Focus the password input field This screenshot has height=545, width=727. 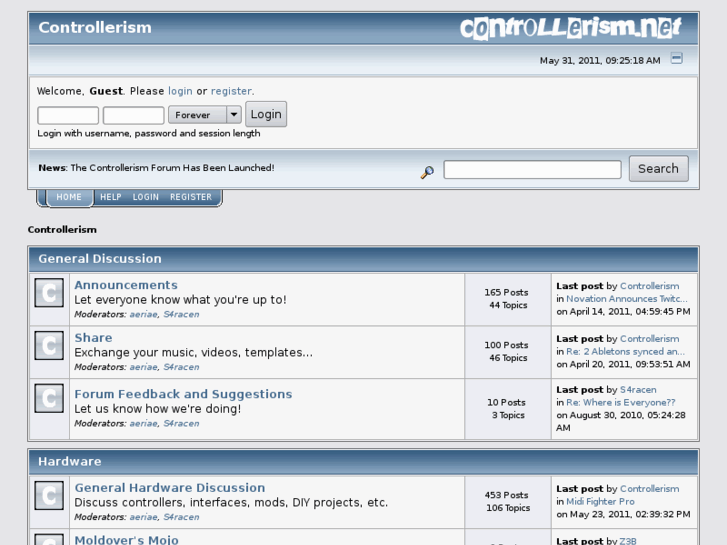click(134, 115)
